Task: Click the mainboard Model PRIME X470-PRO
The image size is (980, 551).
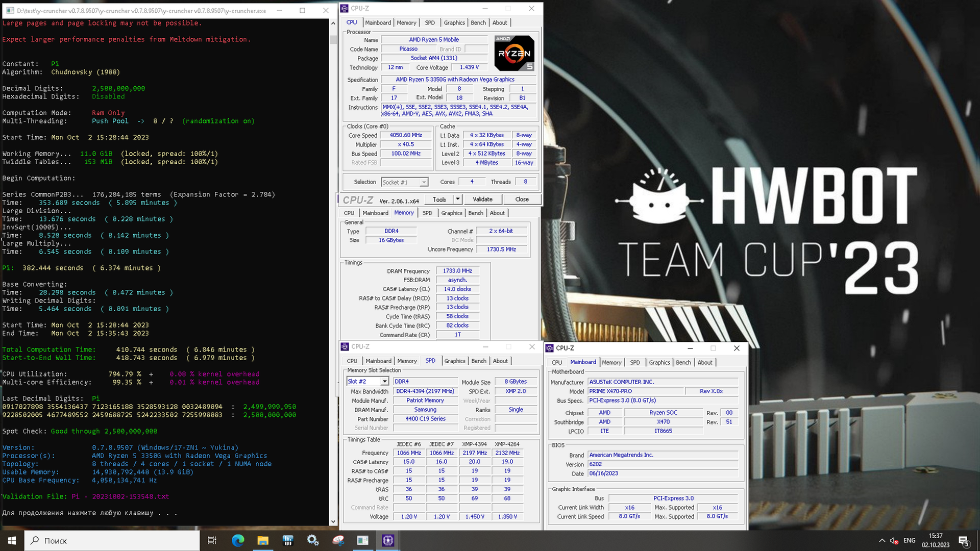Action: [635, 391]
